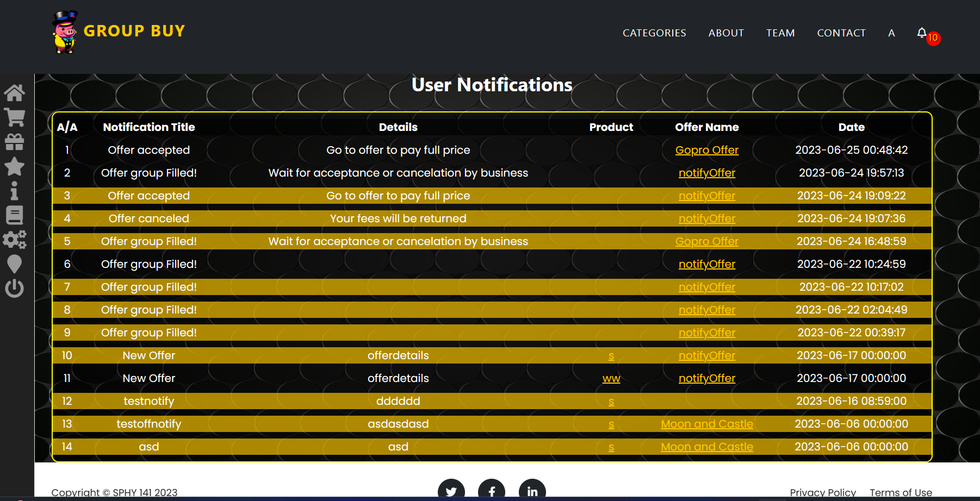Click the power logout icon
The height and width of the screenshot is (501, 980).
point(15,288)
